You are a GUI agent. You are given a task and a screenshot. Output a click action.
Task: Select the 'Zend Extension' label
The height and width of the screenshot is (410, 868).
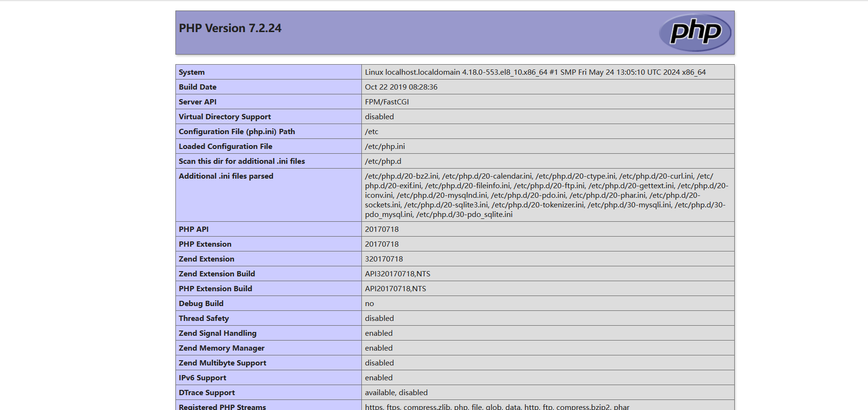click(207, 259)
